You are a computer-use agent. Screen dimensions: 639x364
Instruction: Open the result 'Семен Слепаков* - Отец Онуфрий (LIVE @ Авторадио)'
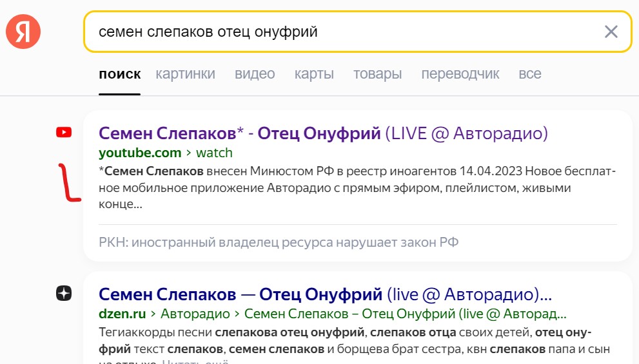[323, 133]
